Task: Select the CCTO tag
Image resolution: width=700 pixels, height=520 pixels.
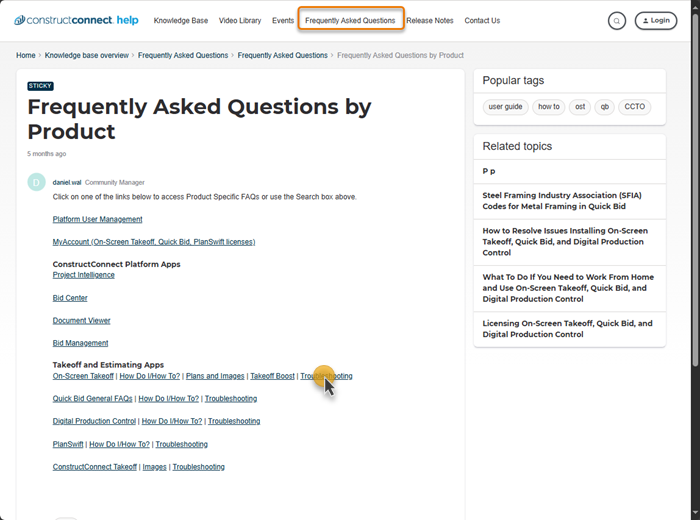Action: (x=634, y=107)
